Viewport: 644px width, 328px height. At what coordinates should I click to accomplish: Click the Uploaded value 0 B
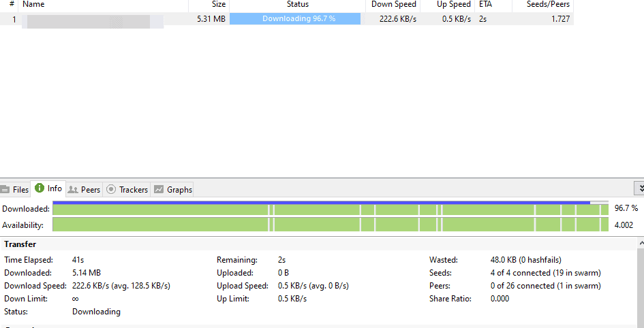coord(283,273)
